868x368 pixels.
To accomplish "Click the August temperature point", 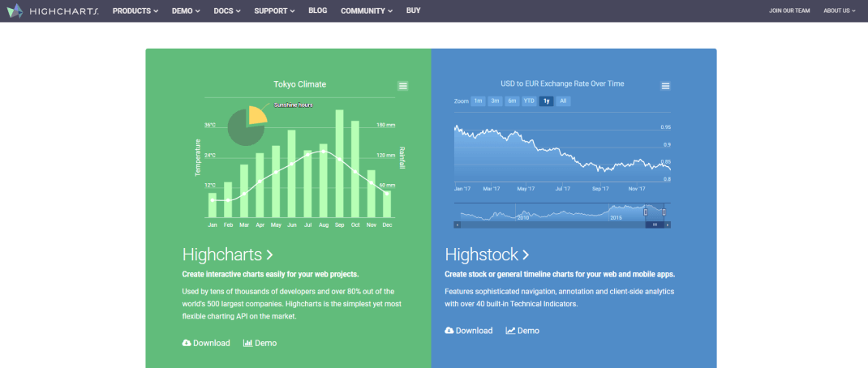I will pyautogui.click(x=324, y=151).
